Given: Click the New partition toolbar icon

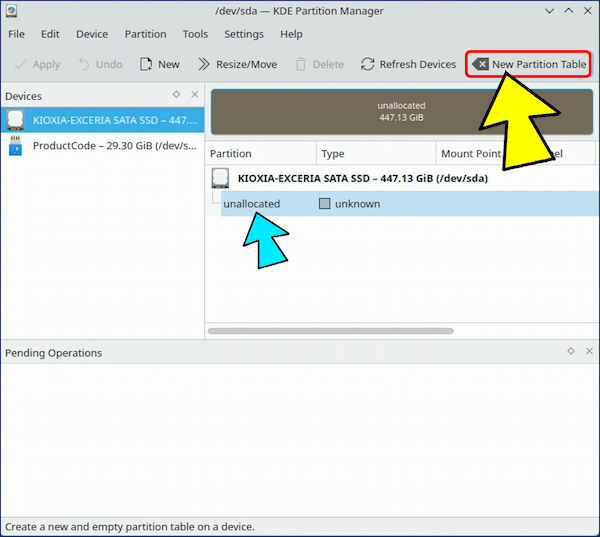Looking at the screenshot, I should (x=146, y=64).
